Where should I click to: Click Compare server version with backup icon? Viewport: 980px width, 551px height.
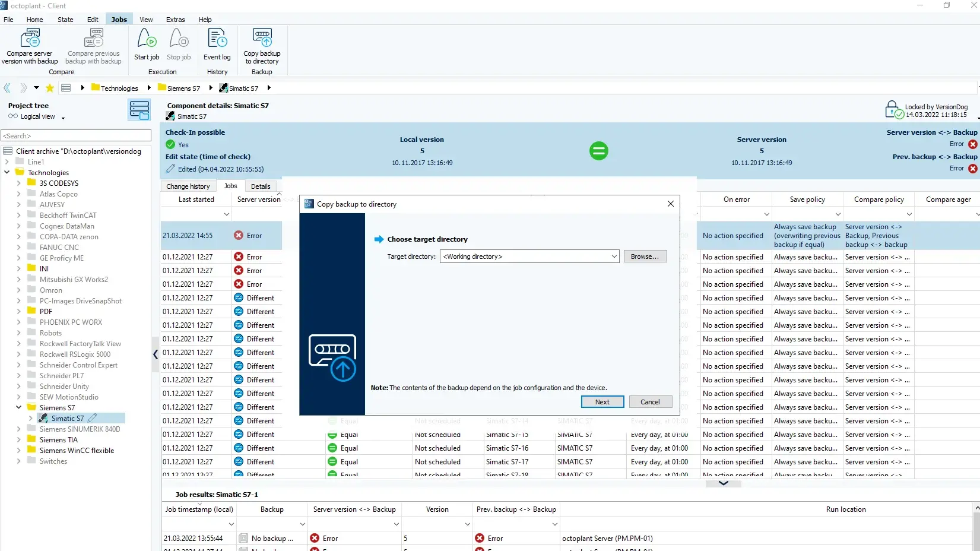[x=30, y=39]
